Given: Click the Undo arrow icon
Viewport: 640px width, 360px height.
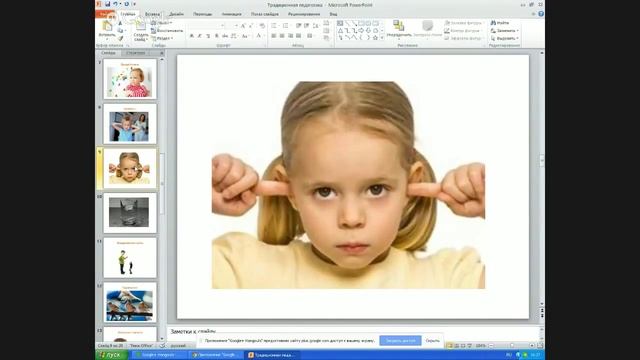Looking at the screenshot, I should 116,4.
